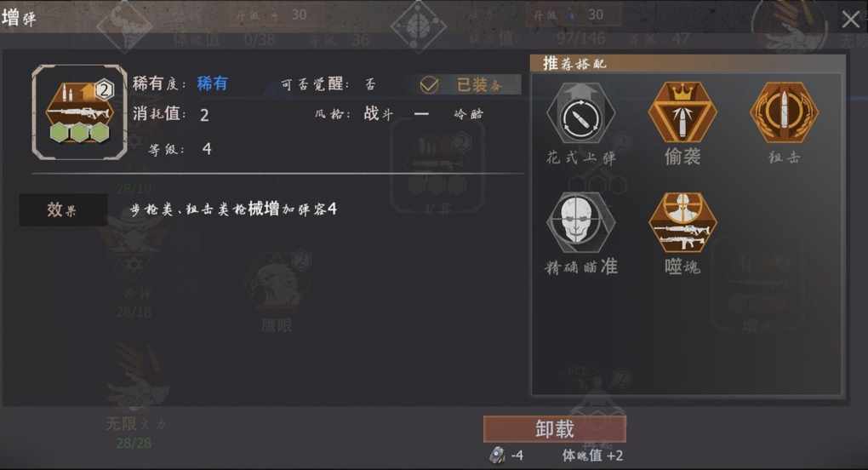Click the ammo cost icon beside -4
Viewport: 868px width, 470px height.
click(x=497, y=455)
